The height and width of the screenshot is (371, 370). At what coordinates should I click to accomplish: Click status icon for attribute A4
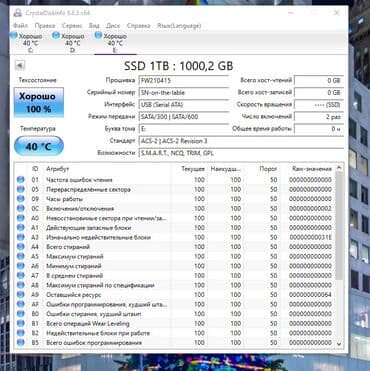21,247
